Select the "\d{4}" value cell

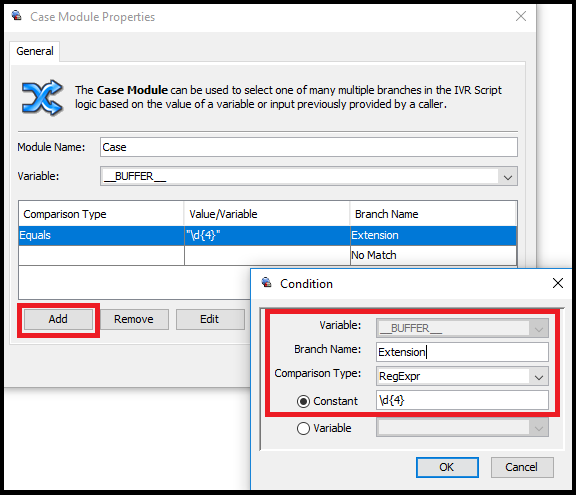click(267, 235)
